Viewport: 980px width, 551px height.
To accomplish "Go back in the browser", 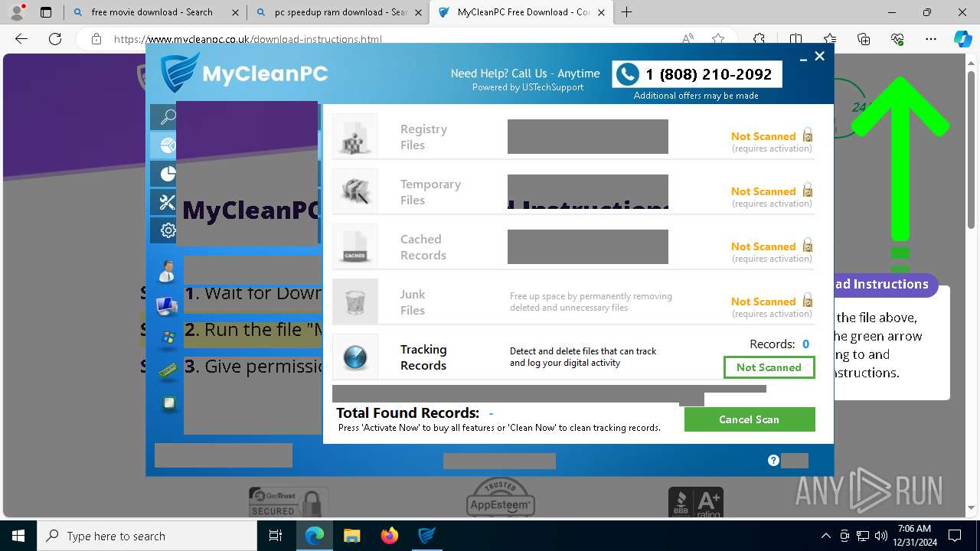I will click(x=21, y=39).
